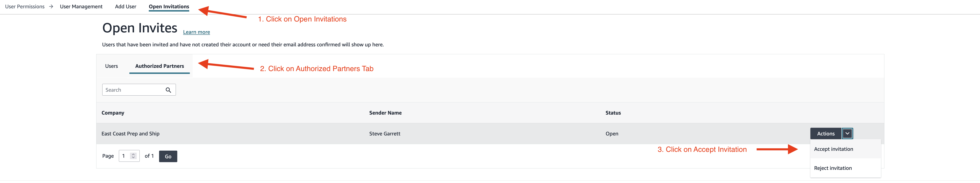This screenshot has width=980, height=183.
Task: Click the breadcrumb arrow after User Permissions
Action: click(51, 6)
